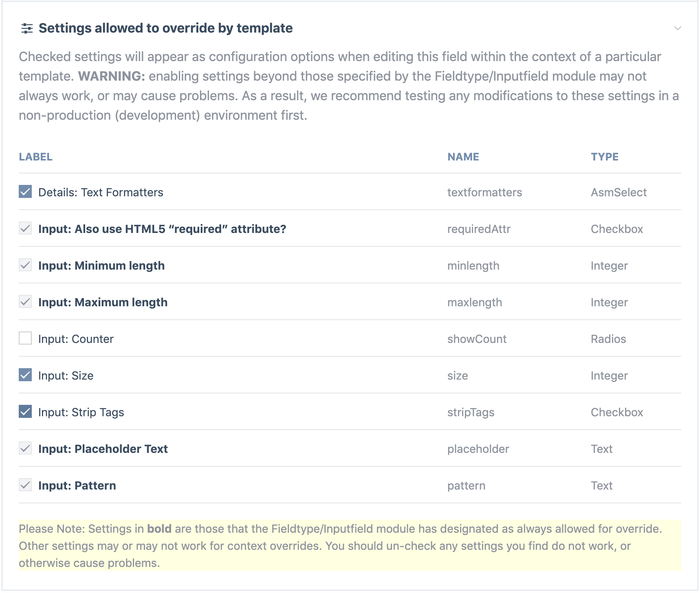This screenshot has width=700, height=593.
Task: Click the NAME column header
Action: pos(463,157)
